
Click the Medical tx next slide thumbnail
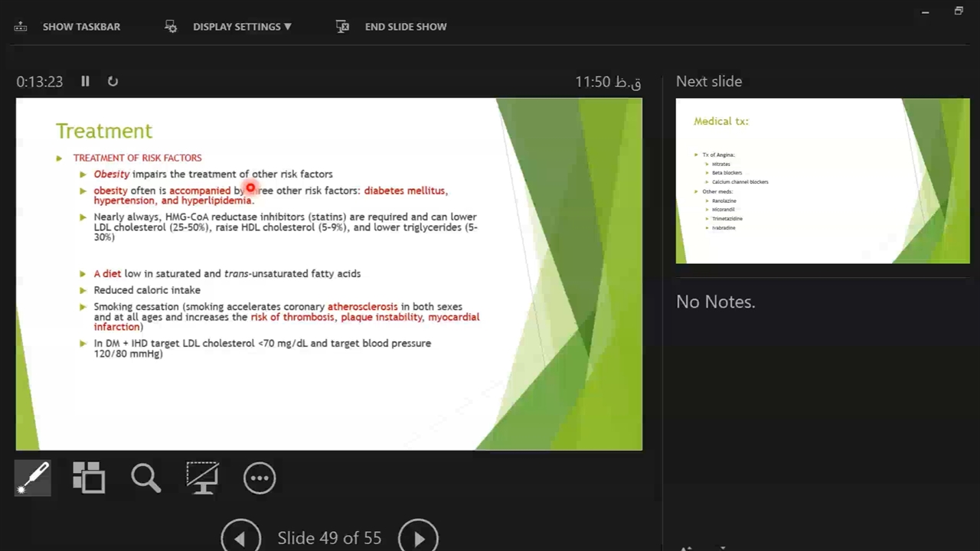point(822,181)
